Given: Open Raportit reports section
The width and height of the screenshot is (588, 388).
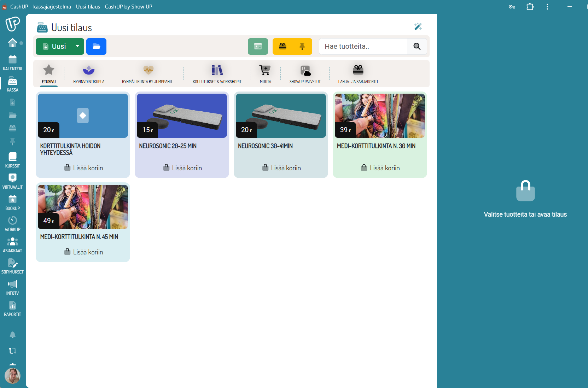Looking at the screenshot, I should 12,308.
